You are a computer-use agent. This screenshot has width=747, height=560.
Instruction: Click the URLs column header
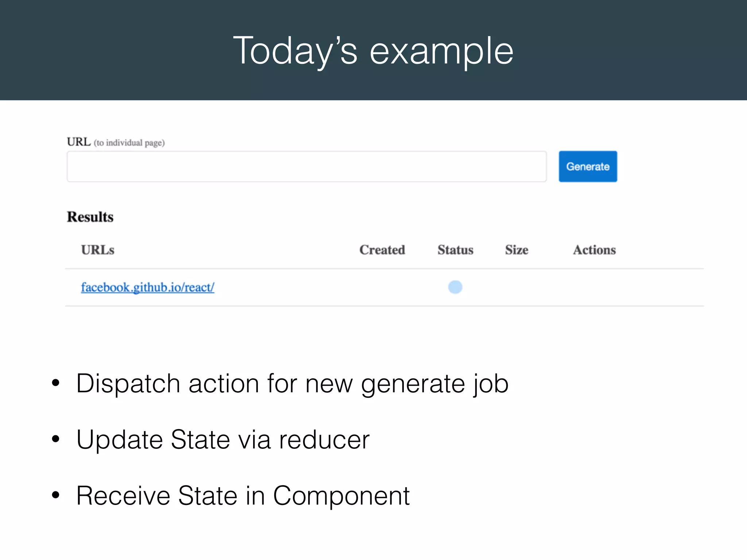tap(98, 250)
